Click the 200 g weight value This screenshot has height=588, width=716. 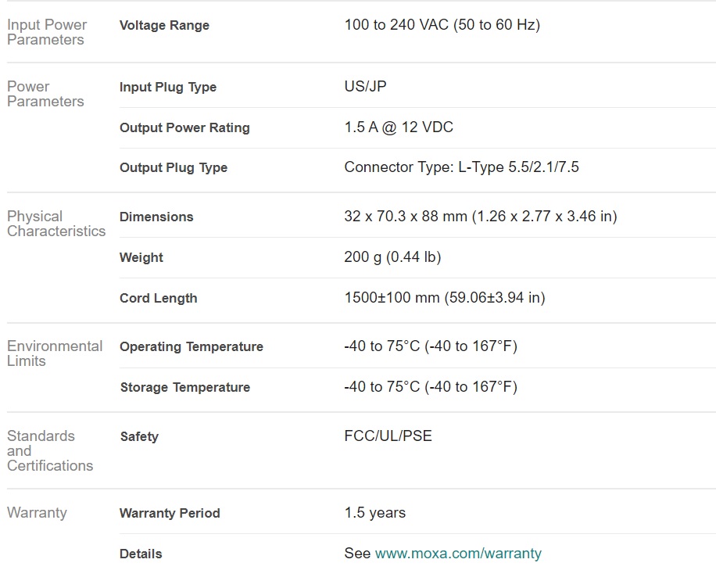[x=392, y=256]
